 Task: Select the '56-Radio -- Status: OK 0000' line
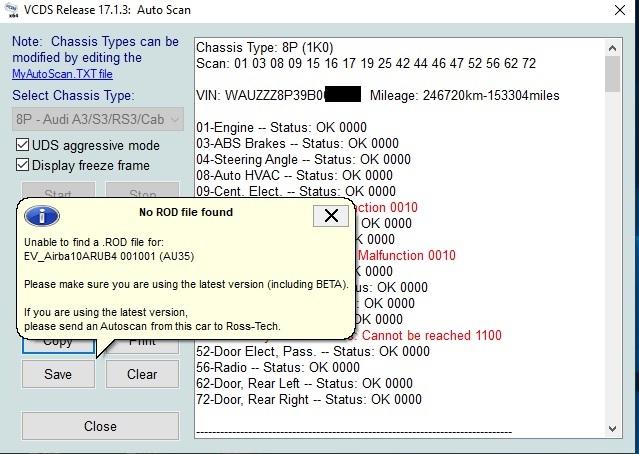pyautogui.click(x=278, y=367)
